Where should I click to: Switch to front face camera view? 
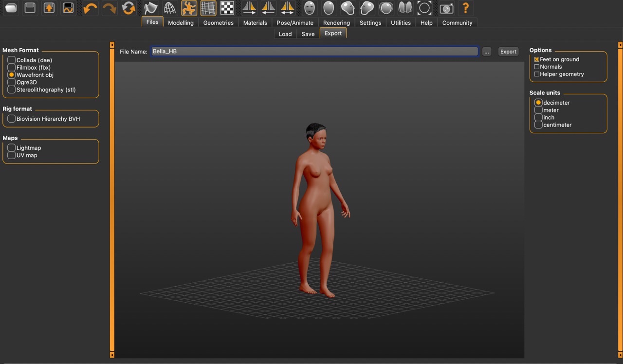coord(309,8)
